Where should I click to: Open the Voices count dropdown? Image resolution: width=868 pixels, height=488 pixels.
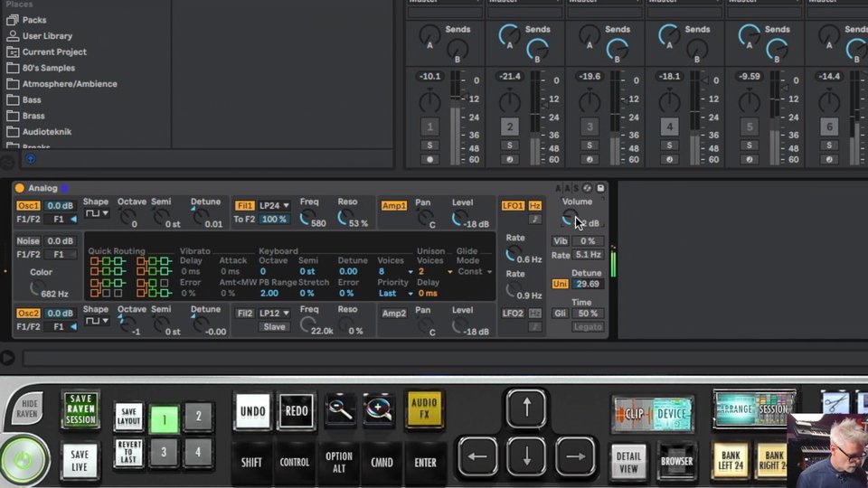point(395,272)
